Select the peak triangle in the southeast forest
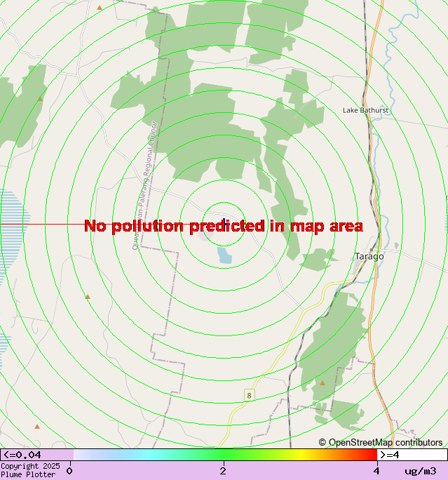 coord(323,383)
